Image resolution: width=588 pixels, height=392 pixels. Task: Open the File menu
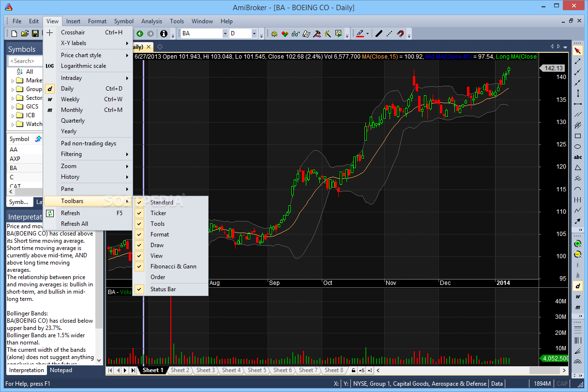pos(17,21)
